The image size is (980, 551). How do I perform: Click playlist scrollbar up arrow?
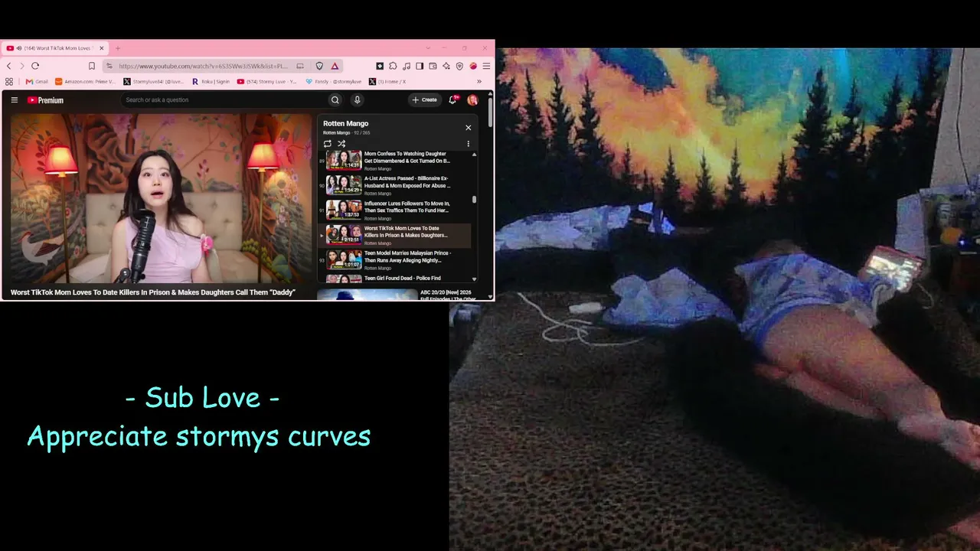[474, 155]
